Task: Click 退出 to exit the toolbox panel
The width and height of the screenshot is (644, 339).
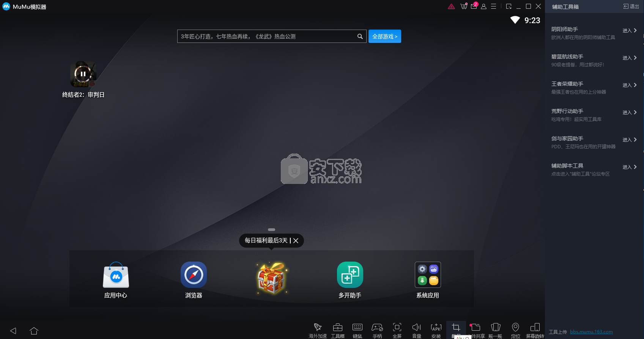Action: 631,6
